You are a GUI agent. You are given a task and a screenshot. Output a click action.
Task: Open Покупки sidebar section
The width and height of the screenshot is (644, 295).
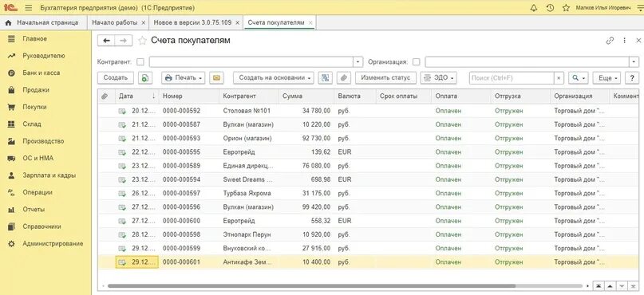(34, 107)
